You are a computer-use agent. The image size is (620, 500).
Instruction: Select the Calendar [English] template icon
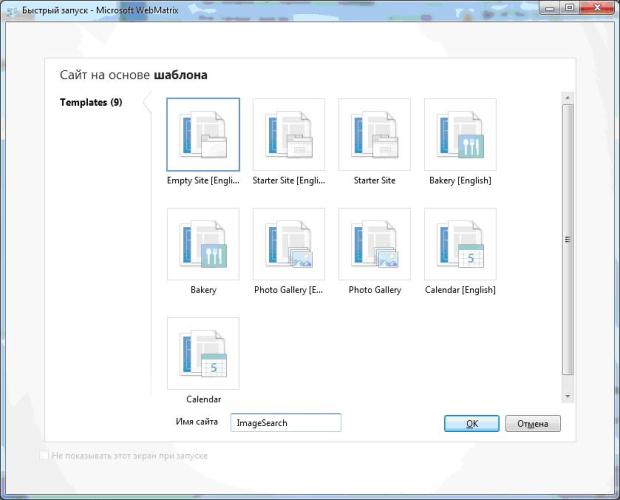coord(460,245)
